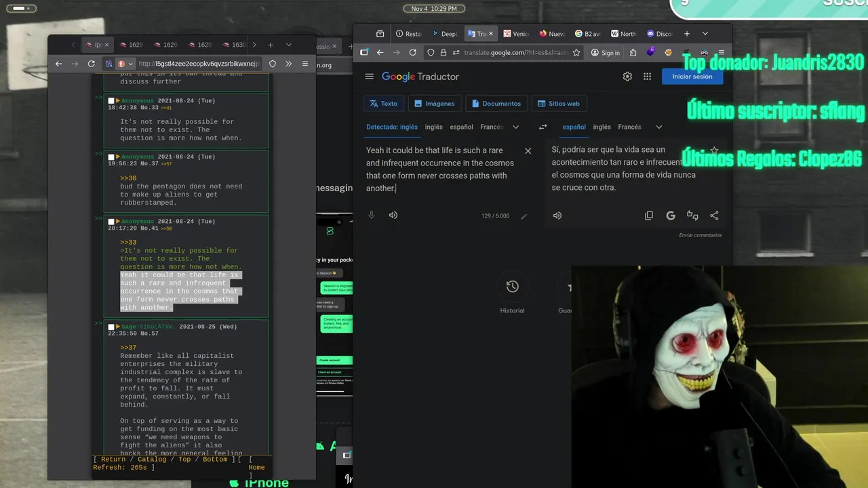Screen dimensions: 868x488
Task: Open the search engine dropdown in the onion address bar
Action: pos(130,64)
